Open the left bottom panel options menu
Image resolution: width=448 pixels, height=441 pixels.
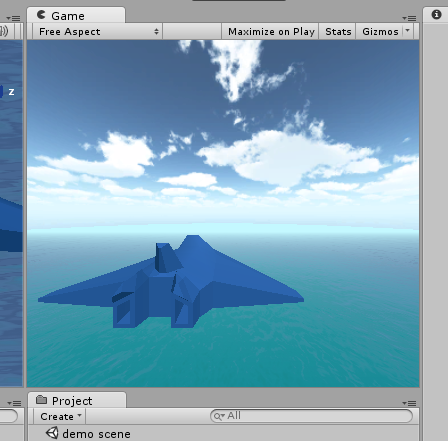click(x=14, y=403)
